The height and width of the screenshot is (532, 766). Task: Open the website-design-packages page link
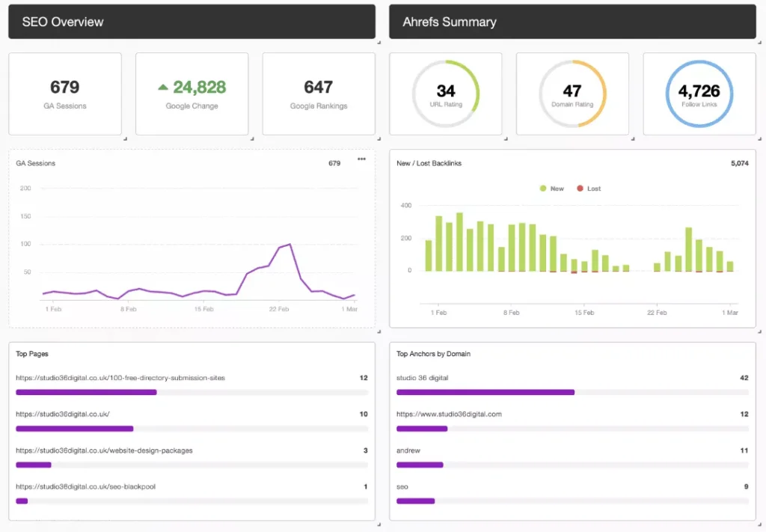pos(104,450)
